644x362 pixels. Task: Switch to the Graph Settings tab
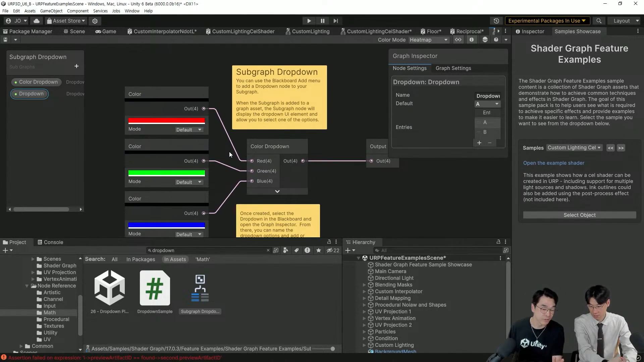453,68
